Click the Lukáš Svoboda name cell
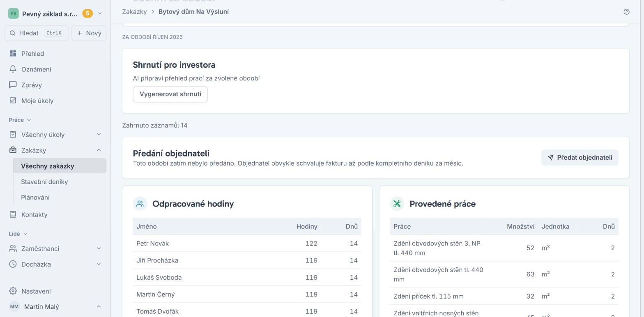The height and width of the screenshot is (317, 644). tap(159, 277)
